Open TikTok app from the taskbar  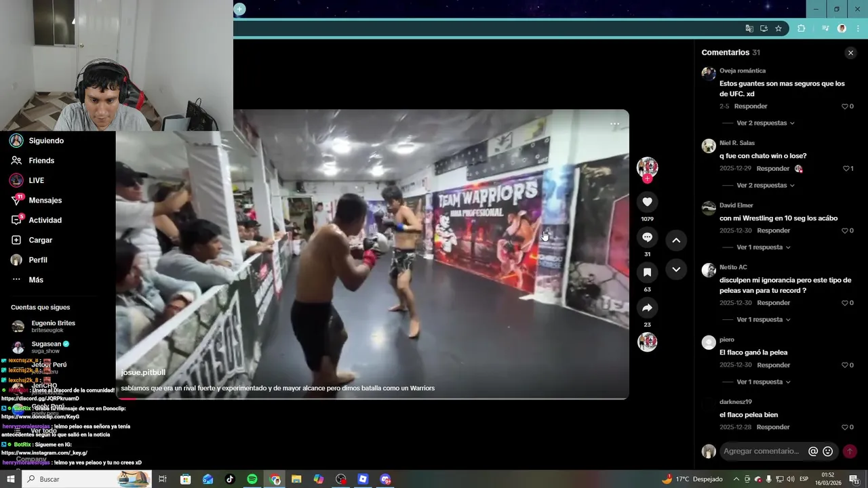tap(230, 479)
